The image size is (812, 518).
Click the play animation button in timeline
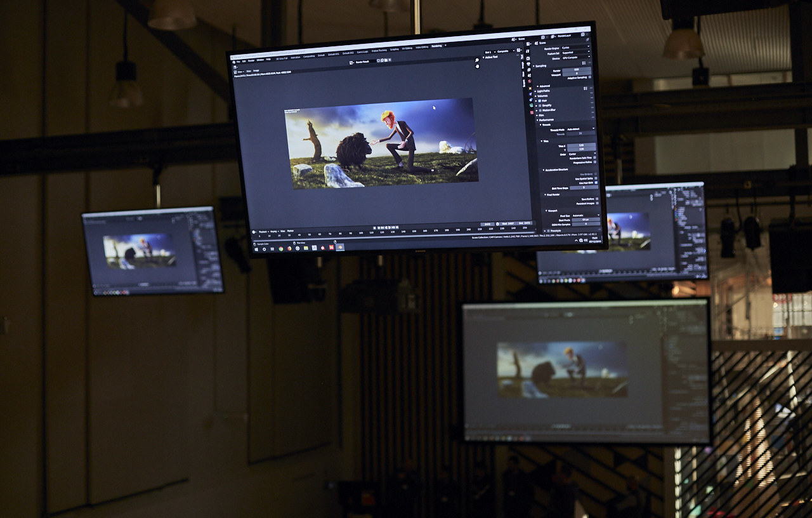(x=389, y=227)
